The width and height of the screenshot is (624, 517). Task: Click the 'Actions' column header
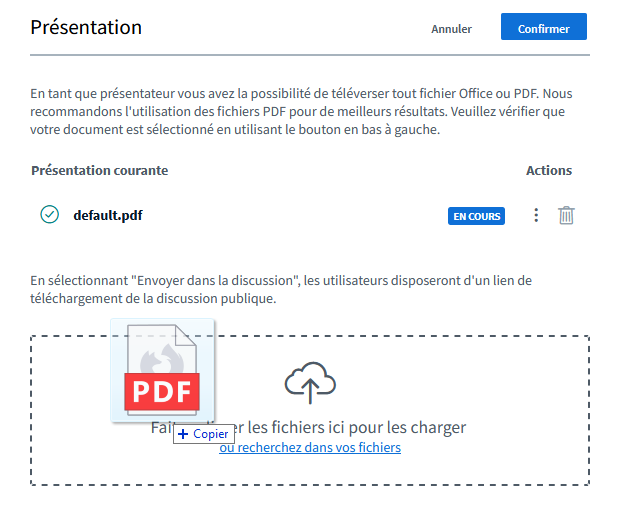point(548,171)
